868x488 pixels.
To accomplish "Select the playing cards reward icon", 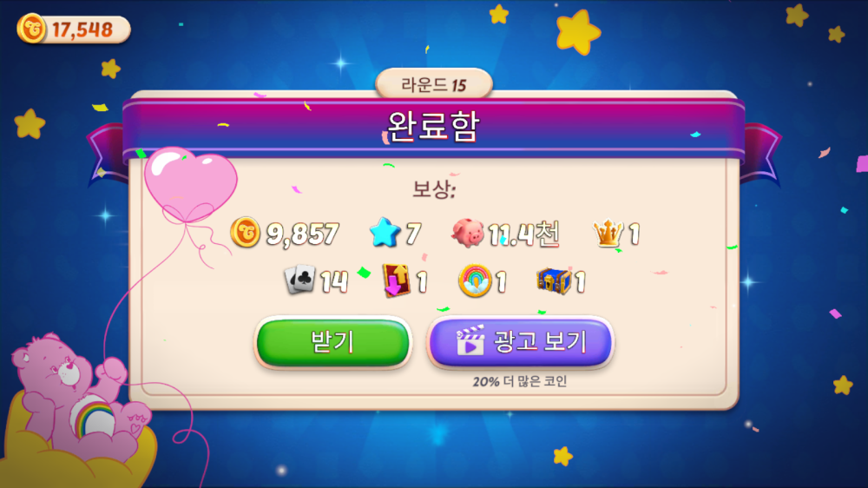I will [x=299, y=280].
